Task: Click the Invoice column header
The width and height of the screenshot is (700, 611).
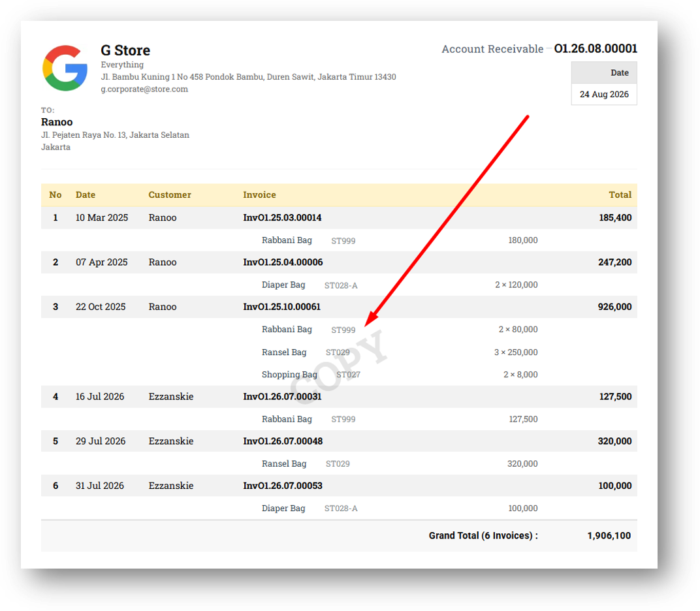Action: pos(259,195)
